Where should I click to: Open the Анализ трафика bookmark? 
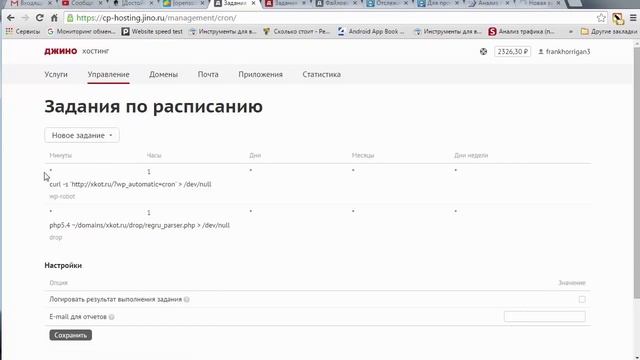click(522, 31)
